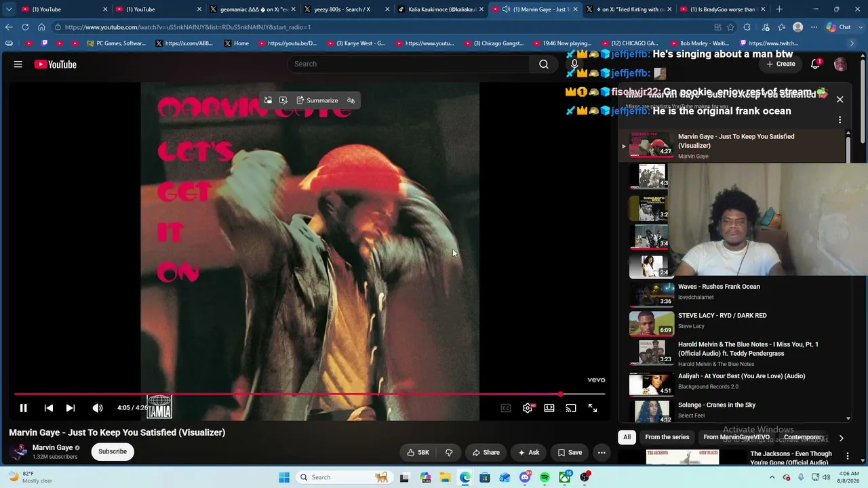
Task: Submit search with the magnifier button
Action: (x=544, y=64)
